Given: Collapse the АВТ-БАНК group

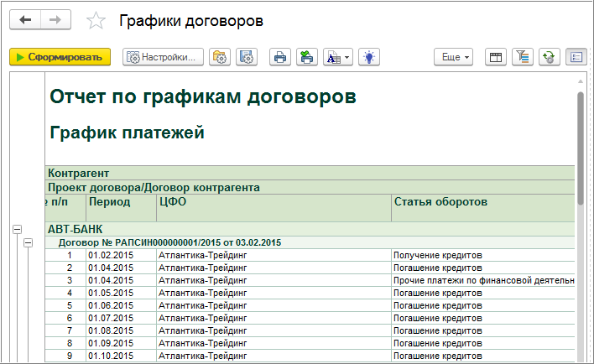Looking at the screenshot, I should [x=16, y=228].
